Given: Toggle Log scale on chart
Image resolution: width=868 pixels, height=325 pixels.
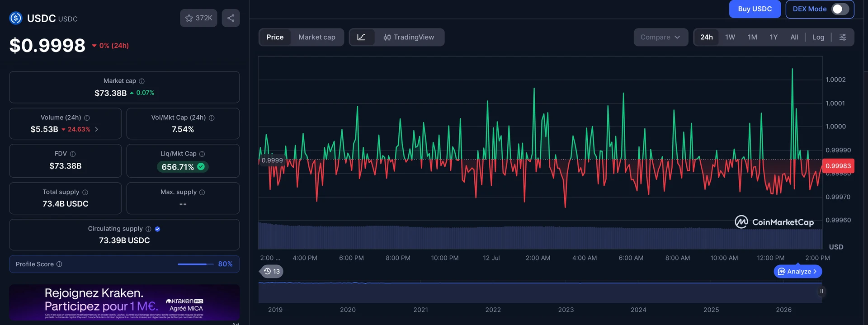Looking at the screenshot, I should point(818,37).
